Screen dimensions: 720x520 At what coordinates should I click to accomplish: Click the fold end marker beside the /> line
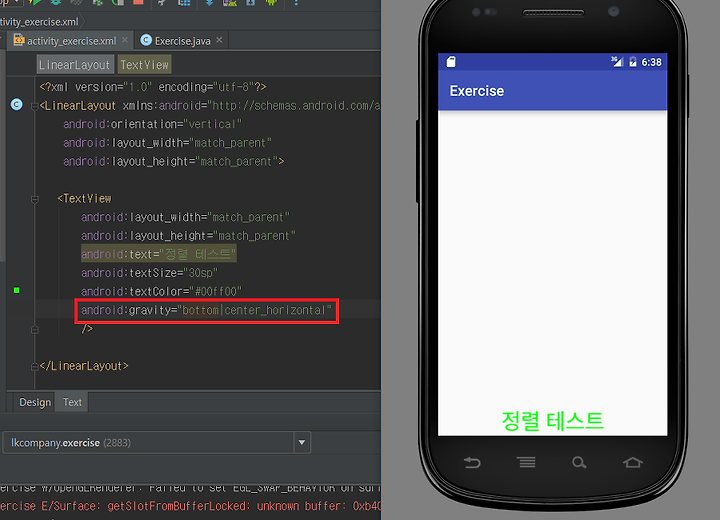click(x=34, y=329)
